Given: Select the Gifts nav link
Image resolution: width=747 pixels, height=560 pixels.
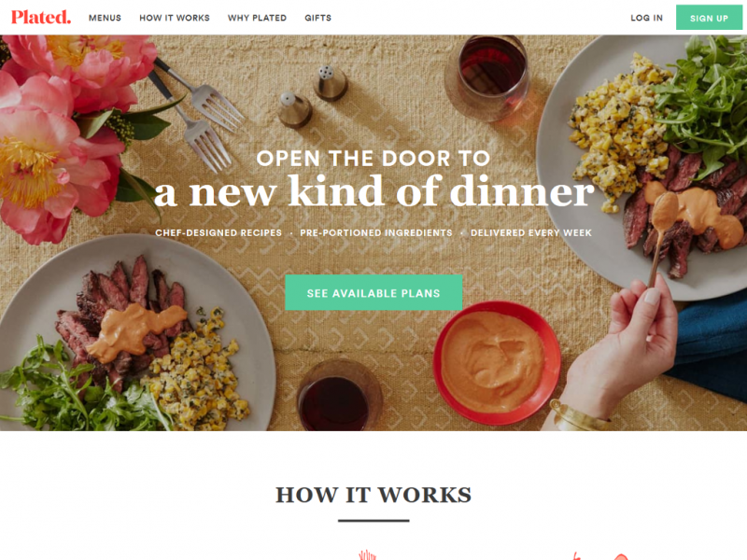Looking at the screenshot, I should click(x=317, y=18).
